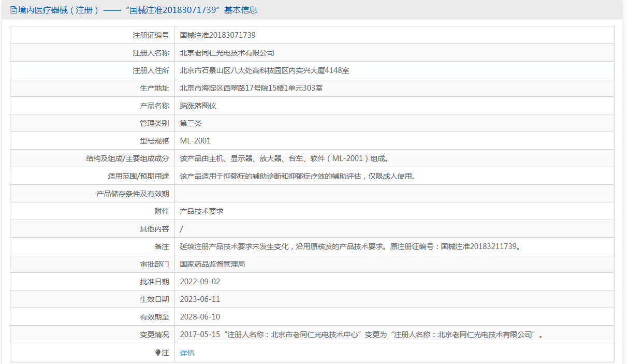Select expiry date 2028-06-10
Viewport: 643px width, 364px height.
click(200, 317)
